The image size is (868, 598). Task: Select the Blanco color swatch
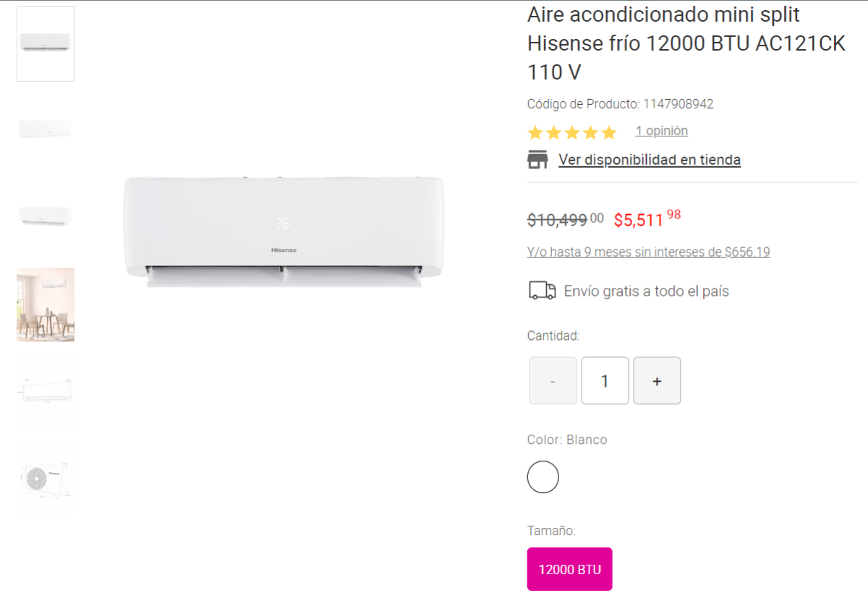543,477
